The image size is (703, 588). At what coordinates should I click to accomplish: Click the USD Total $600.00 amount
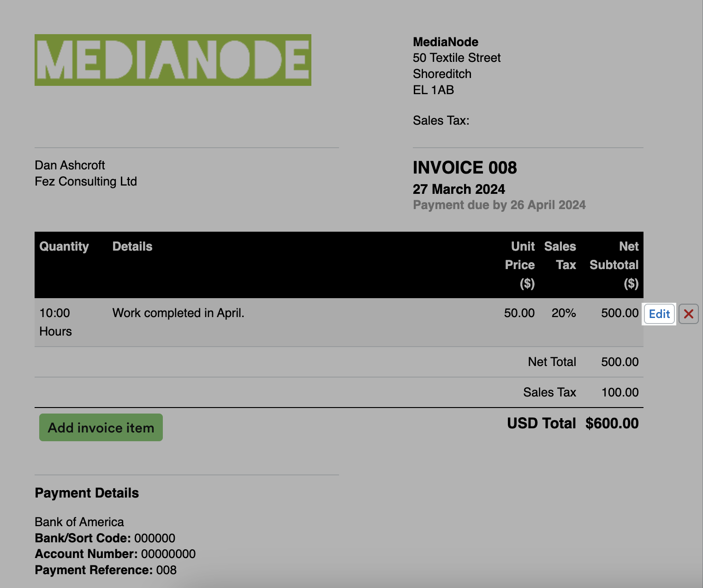point(612,423)
